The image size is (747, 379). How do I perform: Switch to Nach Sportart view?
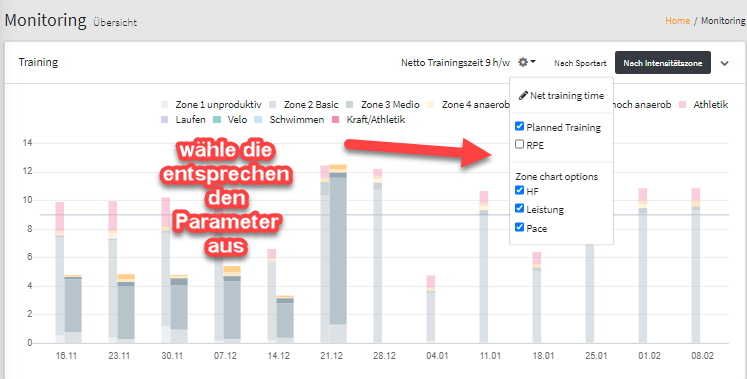pos(580,63)
